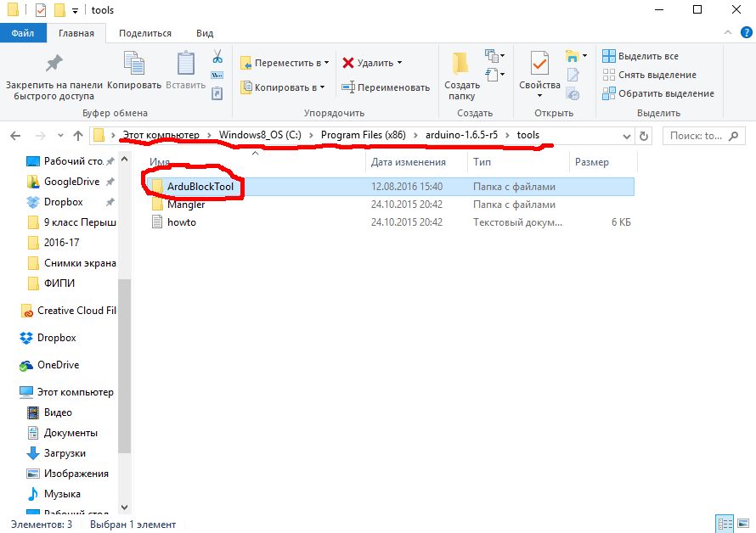Click the Open file icon in ribbon

(x=573, y=56)
